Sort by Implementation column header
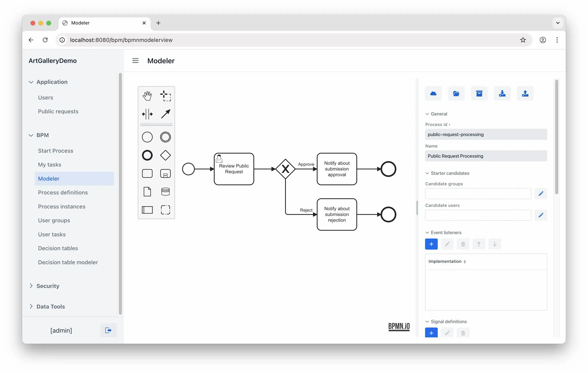588x373 pixels. click(447, 261)
